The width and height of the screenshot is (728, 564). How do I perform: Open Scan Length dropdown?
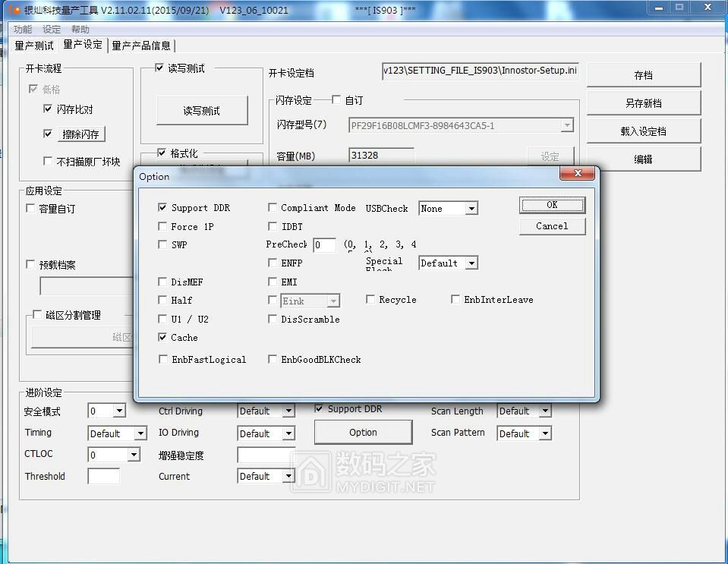tap(546, 411)
